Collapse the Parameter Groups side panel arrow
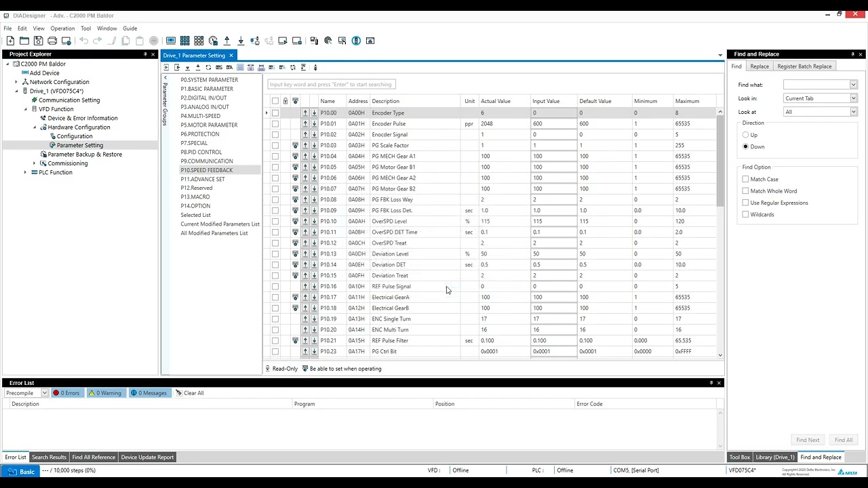Image resolution: width=868 pixels, height=488 pixels. [x=165, y=78]
